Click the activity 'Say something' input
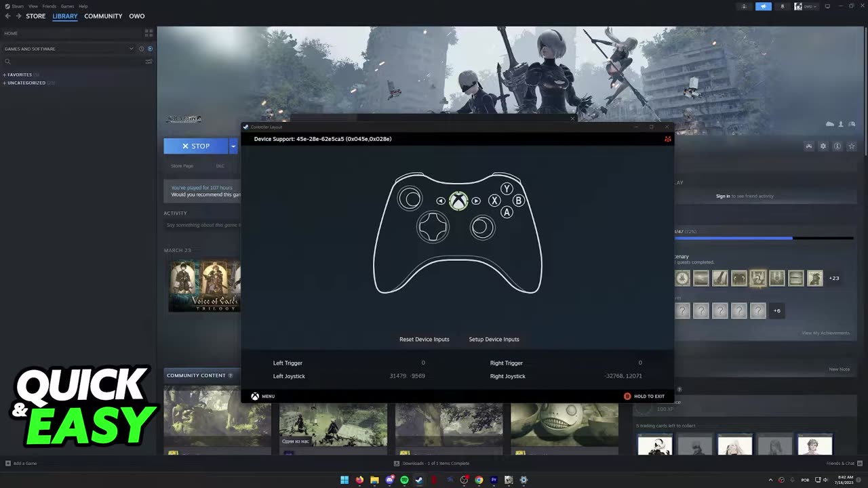This screenshot has width=868, height=488. [203, 225]
